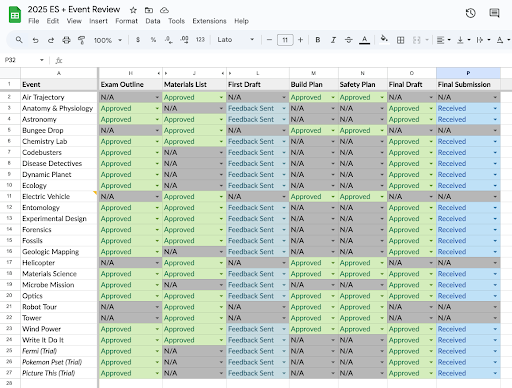The width and height of the screenshot is (512, 388).
Task: Open the Data menu
Action: (153, 21)
